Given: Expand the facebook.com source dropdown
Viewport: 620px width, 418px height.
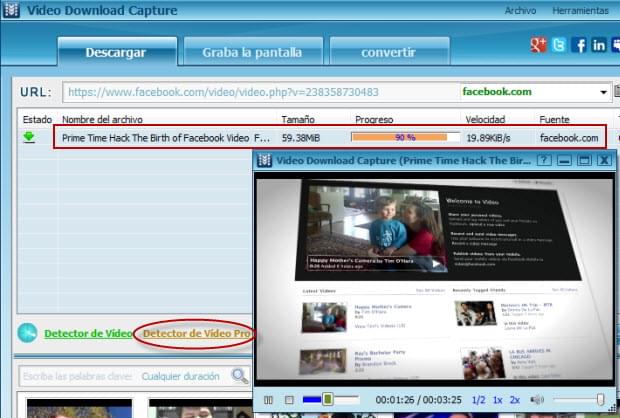Looking at the screenshot, I should [603, 93].
